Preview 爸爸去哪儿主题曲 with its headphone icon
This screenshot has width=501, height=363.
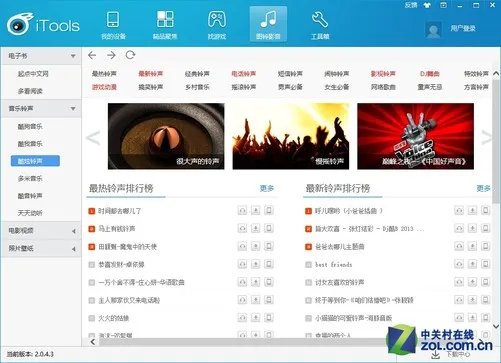tap(459, 246)
